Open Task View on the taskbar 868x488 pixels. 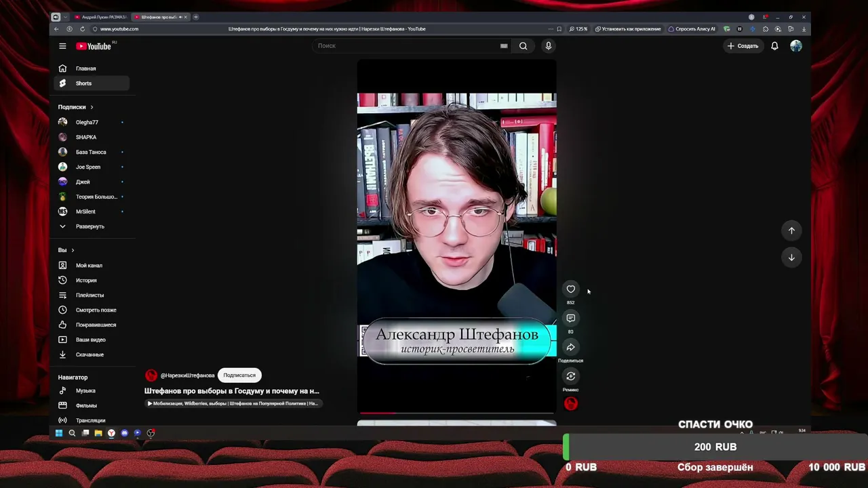point(85,433)
